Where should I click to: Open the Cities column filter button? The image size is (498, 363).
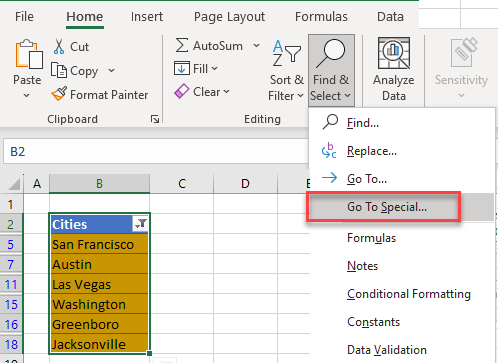pyautogui.click(x=141, y=224)
